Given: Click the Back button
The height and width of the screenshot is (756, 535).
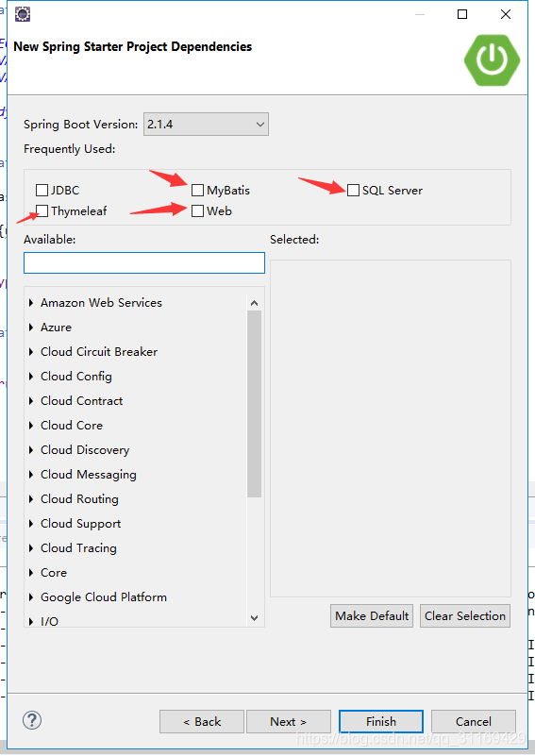Looking at the screenshot, I should tap(202, 722).
